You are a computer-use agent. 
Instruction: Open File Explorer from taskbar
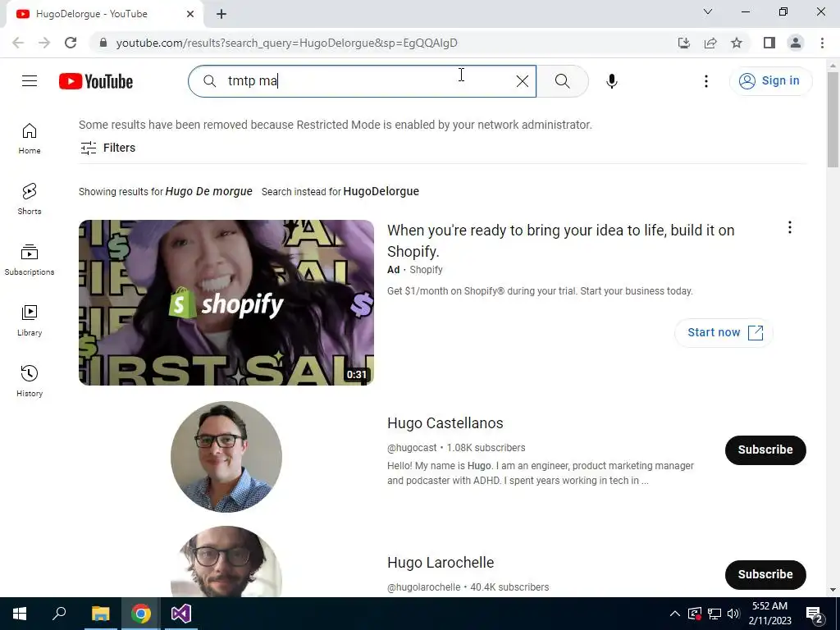click(x=100, y=614)
